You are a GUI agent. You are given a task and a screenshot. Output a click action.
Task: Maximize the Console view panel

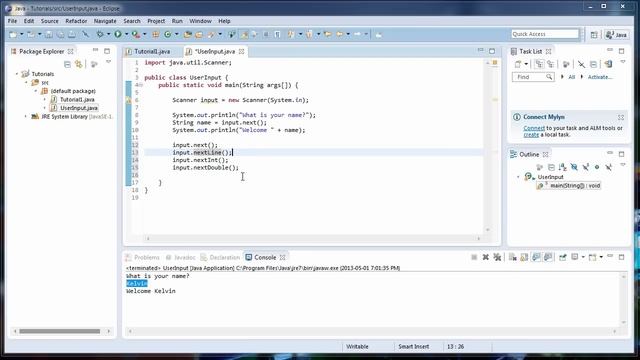pyautogui.click(x=622, y=257)
